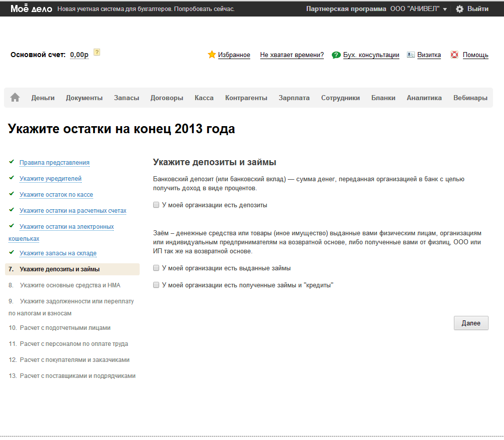Click the yellow question mark hint icon
504x440 pixels.
pyautogui.click(x=97, y=52)
